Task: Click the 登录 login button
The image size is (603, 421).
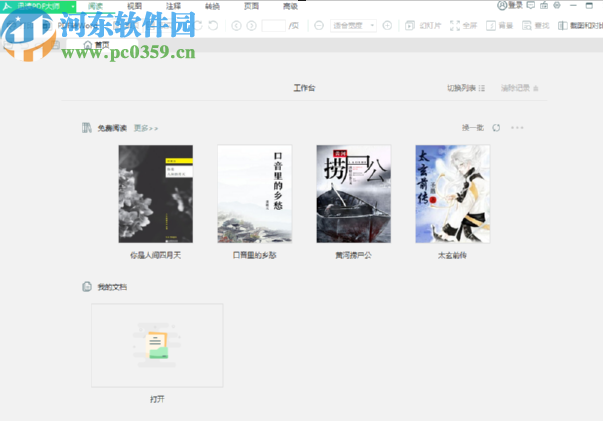Action: pyautogui.click(x=510, y=5)
